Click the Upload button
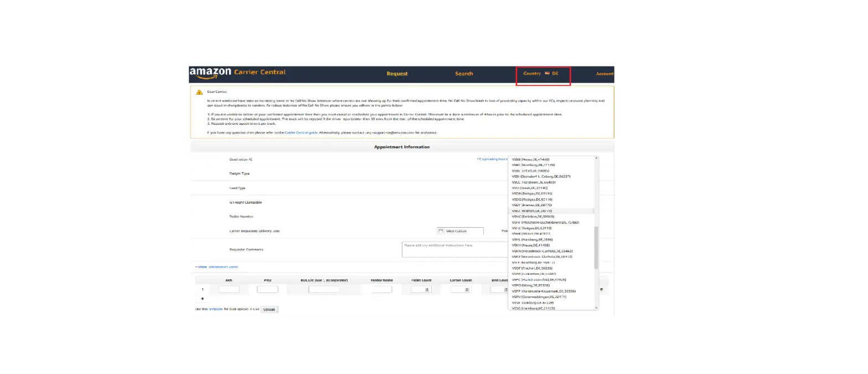The image size is (868, 374). [269, 309]
